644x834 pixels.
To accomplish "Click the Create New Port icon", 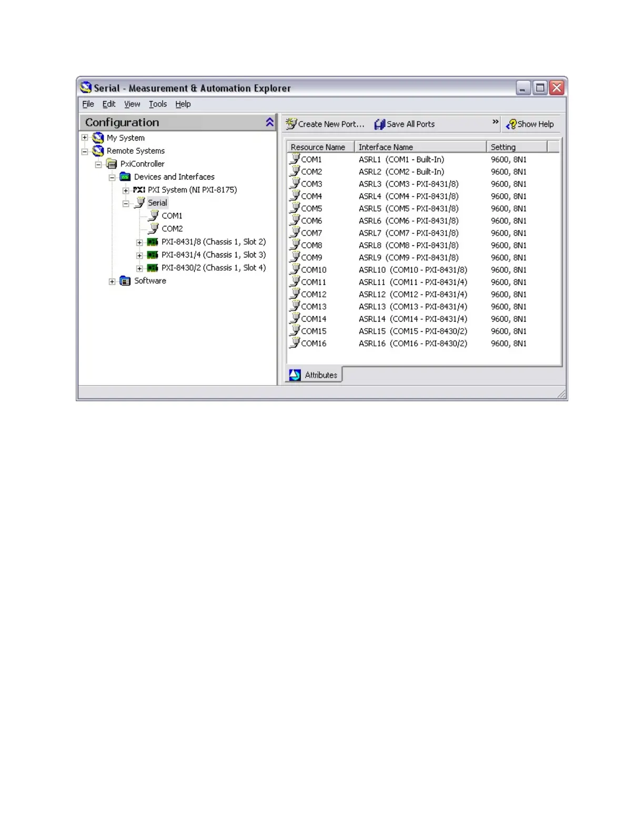I will point(291,124).
